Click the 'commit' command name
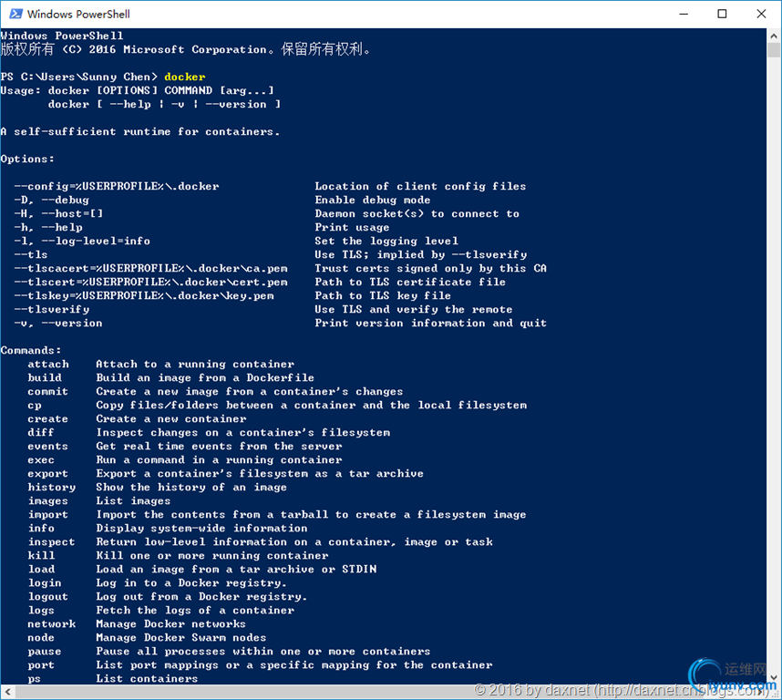 pos(47,391)
